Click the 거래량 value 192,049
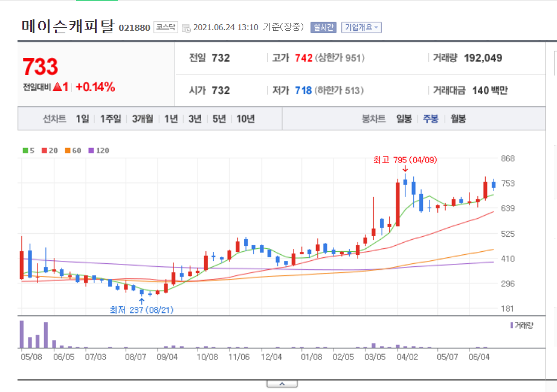The height and width of the screenshot is (392, 557). click(x=483, y=58)
